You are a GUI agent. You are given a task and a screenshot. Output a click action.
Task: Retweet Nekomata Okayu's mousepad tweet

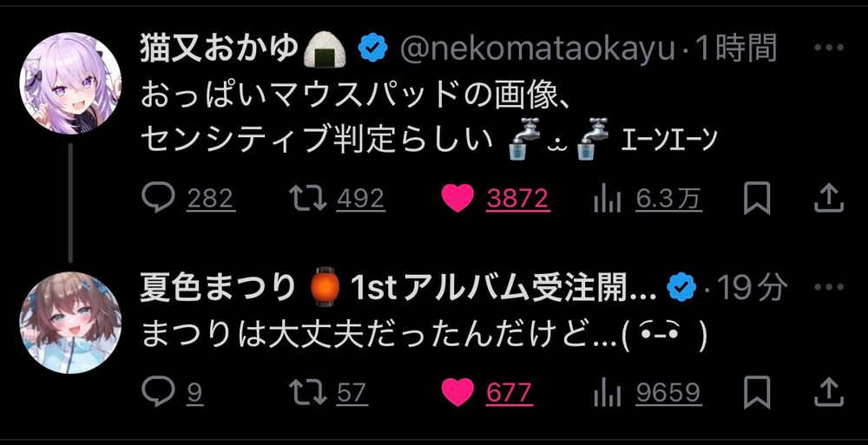338,199
